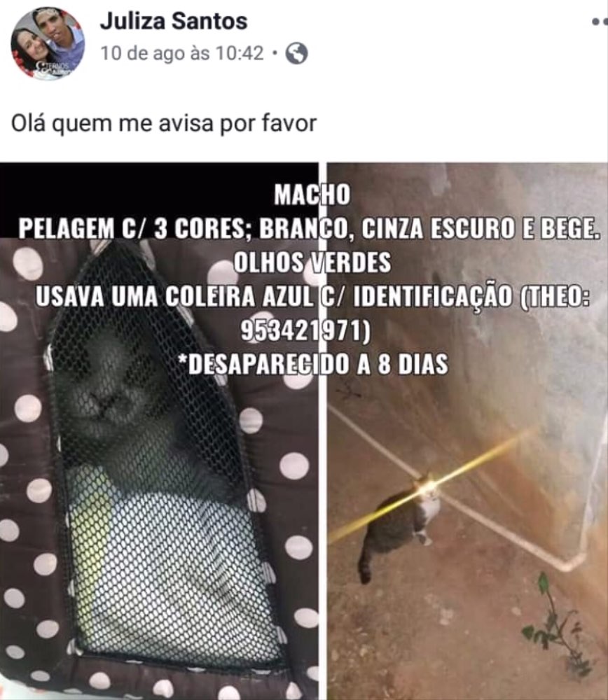Open the post's three-dot options menu
Viewport: 608px width, 700px height.
(x=600, y=21)
